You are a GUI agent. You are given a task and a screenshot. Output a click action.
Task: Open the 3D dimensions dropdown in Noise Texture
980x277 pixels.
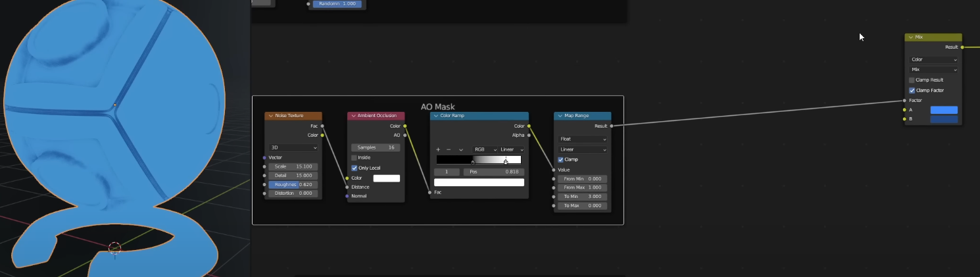coord(293,148)
